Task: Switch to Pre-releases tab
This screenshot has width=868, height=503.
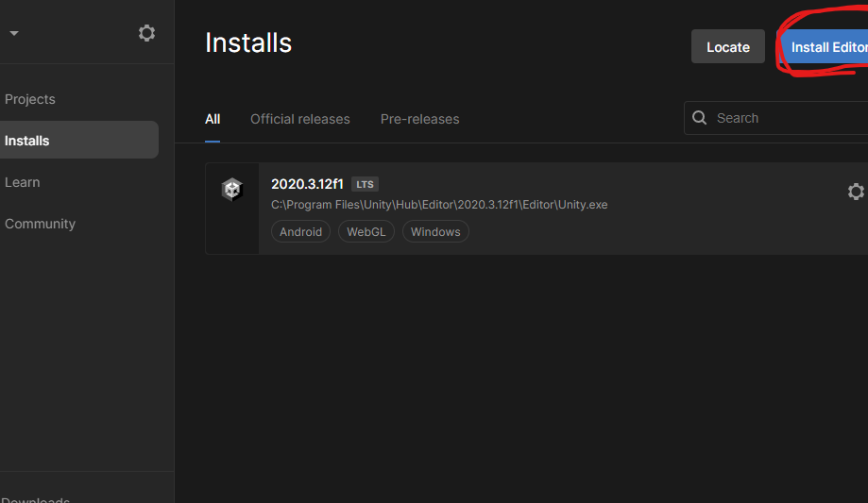Action: 419,119
